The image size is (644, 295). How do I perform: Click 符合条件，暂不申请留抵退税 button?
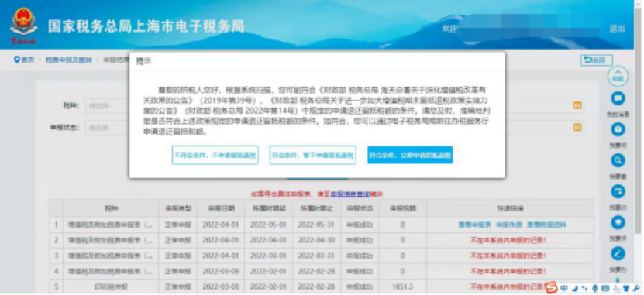coord(312,155)
